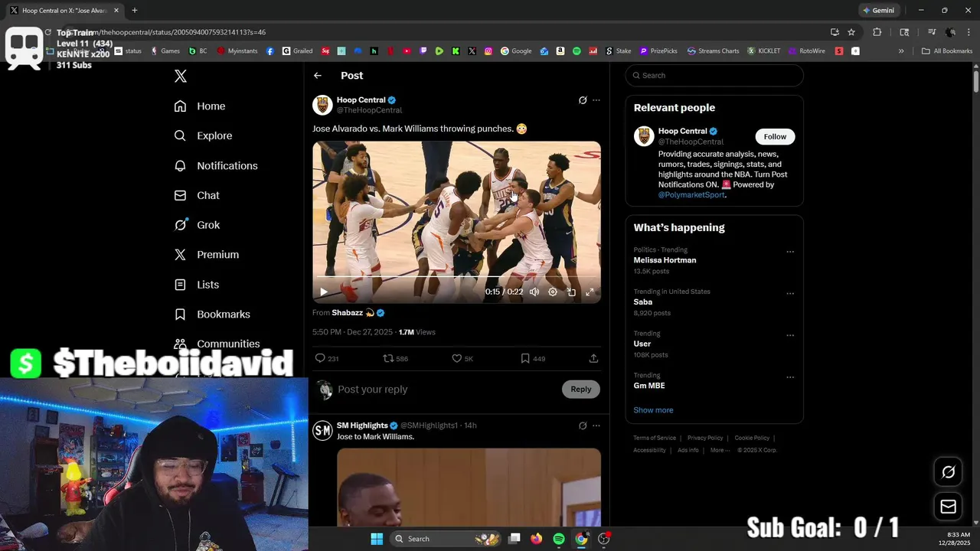
Task: Open @PolymarketSport link
Action: tap(691, 195)
